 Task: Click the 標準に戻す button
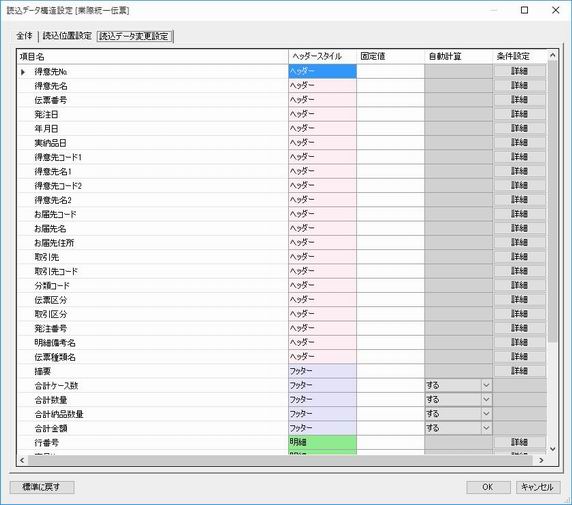(42, 487)
